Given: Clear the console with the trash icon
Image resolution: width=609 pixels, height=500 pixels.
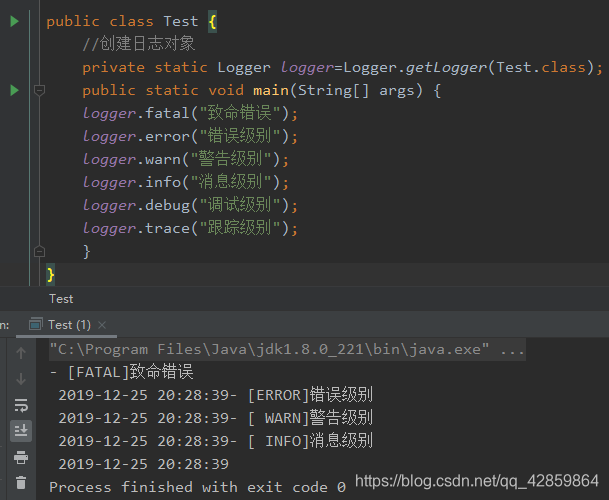Looking at the screenshot, I should pos(21,483).
